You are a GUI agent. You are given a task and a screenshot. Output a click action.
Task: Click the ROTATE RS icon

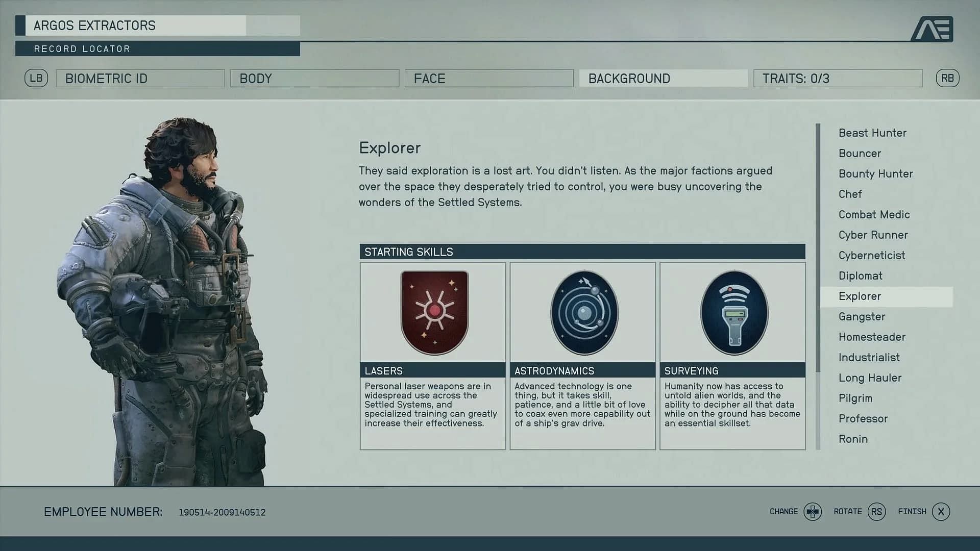[878, 511]
